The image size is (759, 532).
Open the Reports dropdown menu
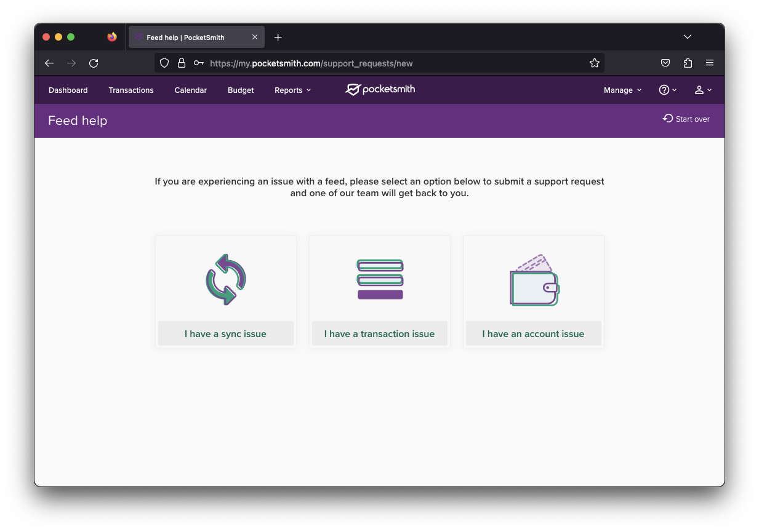pos(292,90)
